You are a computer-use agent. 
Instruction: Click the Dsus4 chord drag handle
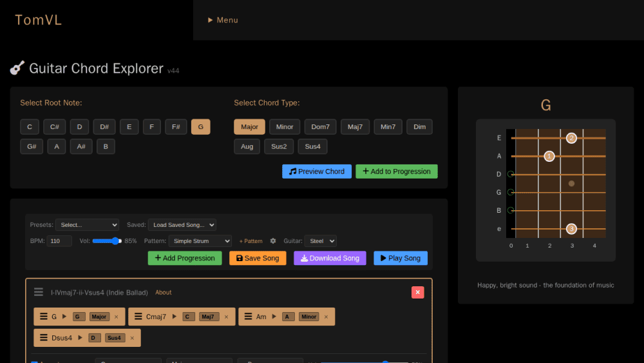coord(44,338)
